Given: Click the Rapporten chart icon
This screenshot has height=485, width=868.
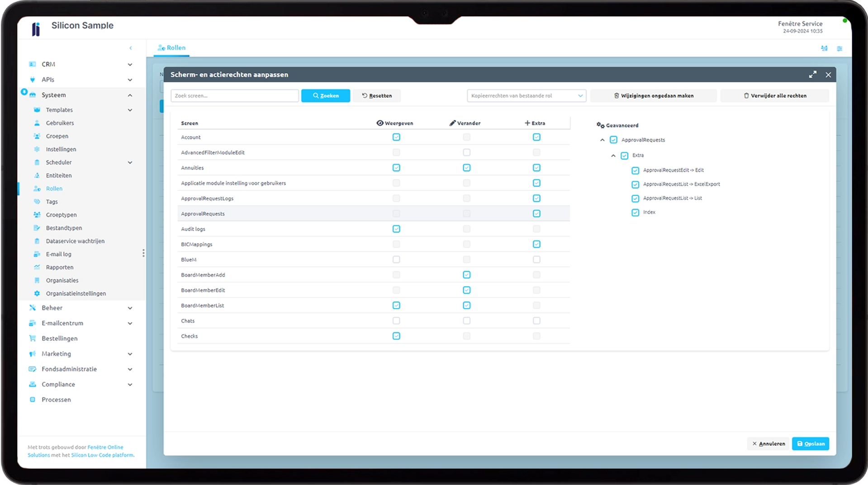Looking at the screenshot, I should click(37, 267).
